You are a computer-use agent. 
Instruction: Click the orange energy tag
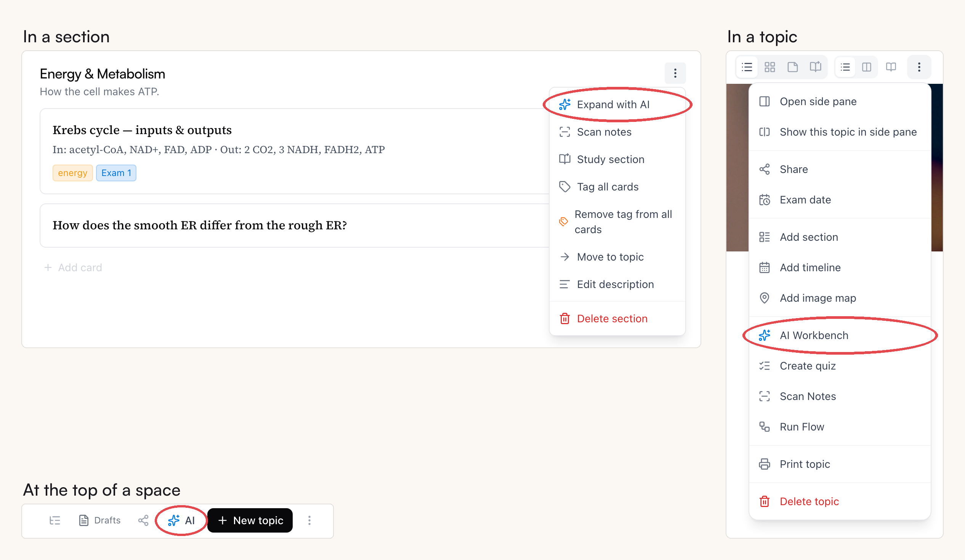click(72, 173)
